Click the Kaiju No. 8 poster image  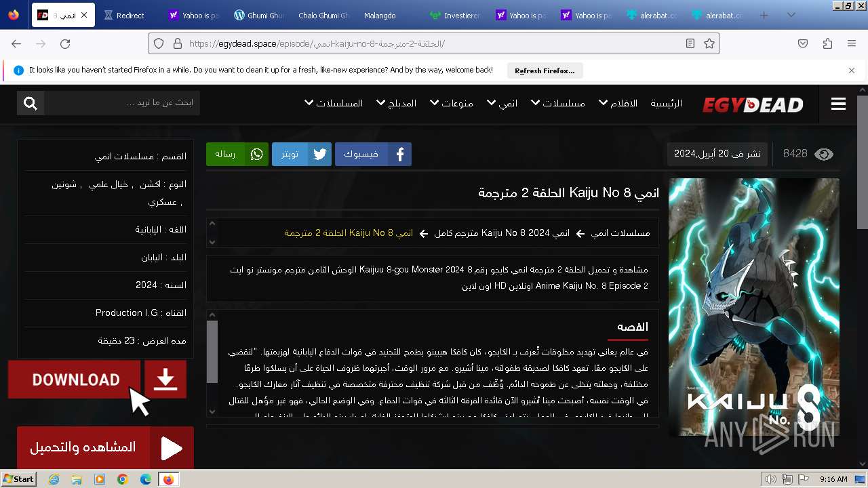coord(754,307)
